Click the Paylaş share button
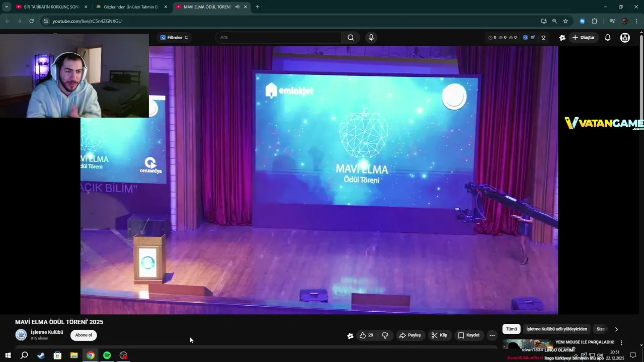The height and width of the screenshot is (362, 644). coord(410,335)
